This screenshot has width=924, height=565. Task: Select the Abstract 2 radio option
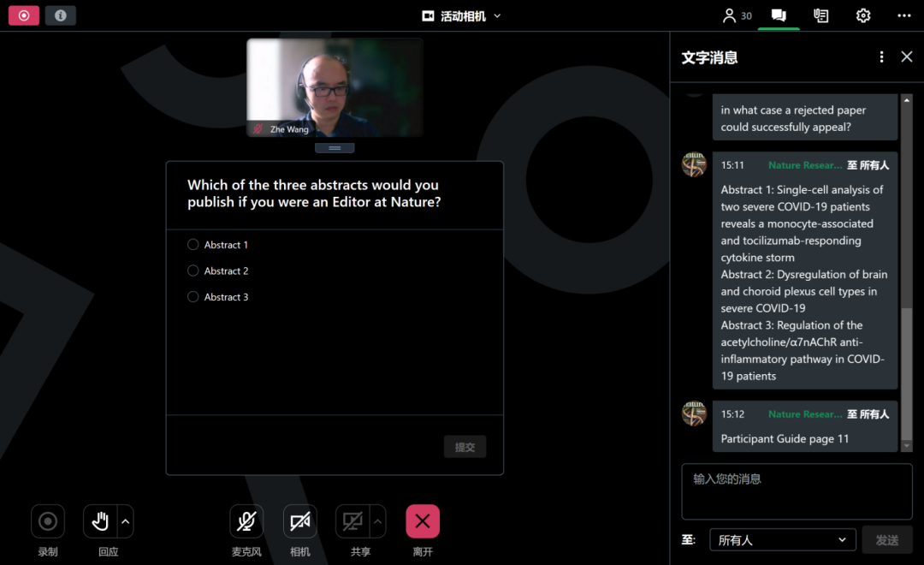pyautogui.click(x=192, y=271)
